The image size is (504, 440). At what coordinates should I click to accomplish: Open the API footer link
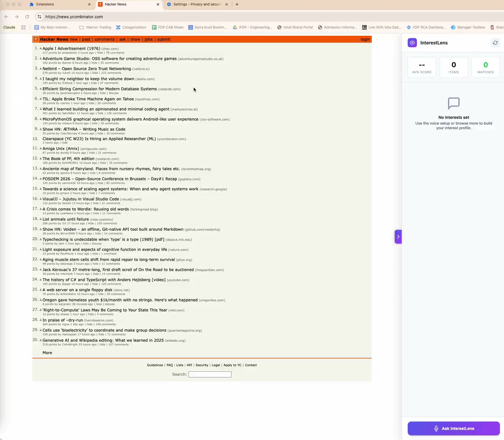pos(189,365)
